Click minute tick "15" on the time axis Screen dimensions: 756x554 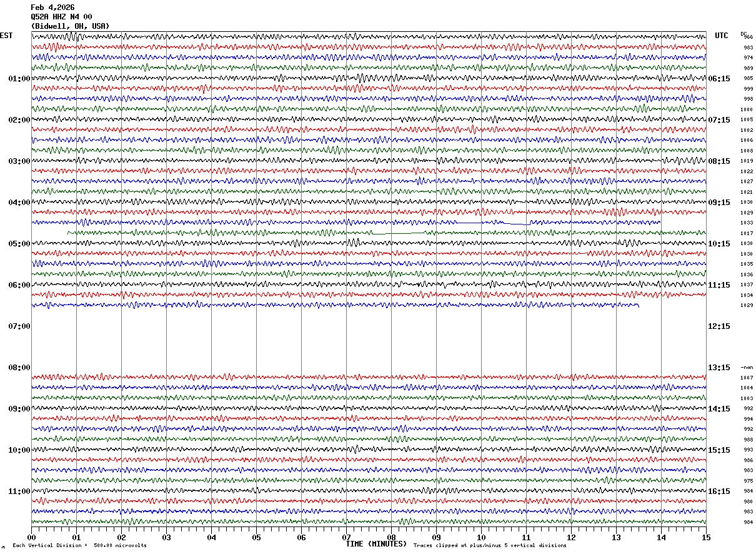pos(706,537)
